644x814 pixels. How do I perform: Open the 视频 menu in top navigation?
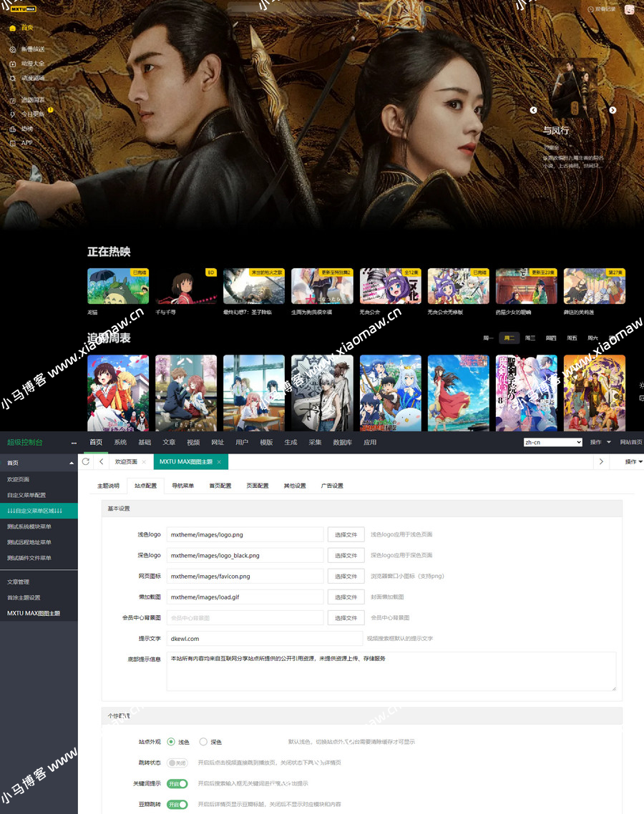(193, 442)
